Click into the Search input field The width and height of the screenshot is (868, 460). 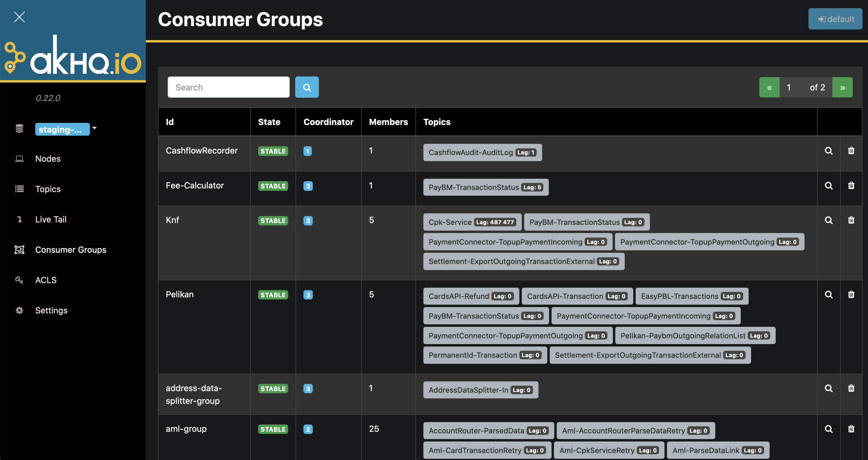[228, 87]
